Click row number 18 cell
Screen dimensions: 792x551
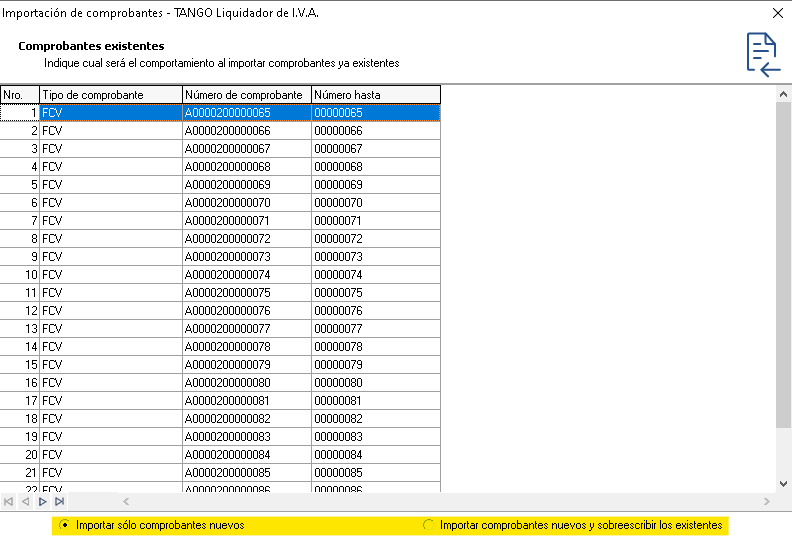click(x=20, y=419)
